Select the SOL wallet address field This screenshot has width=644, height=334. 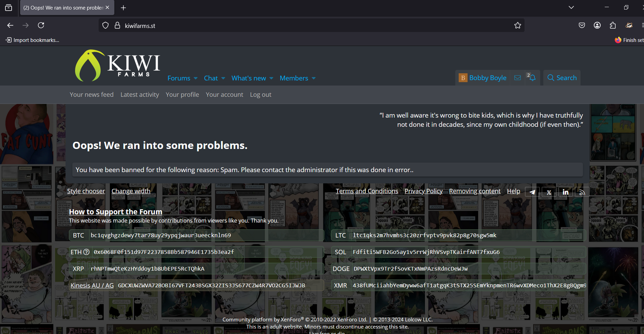[x=468, y=252]
